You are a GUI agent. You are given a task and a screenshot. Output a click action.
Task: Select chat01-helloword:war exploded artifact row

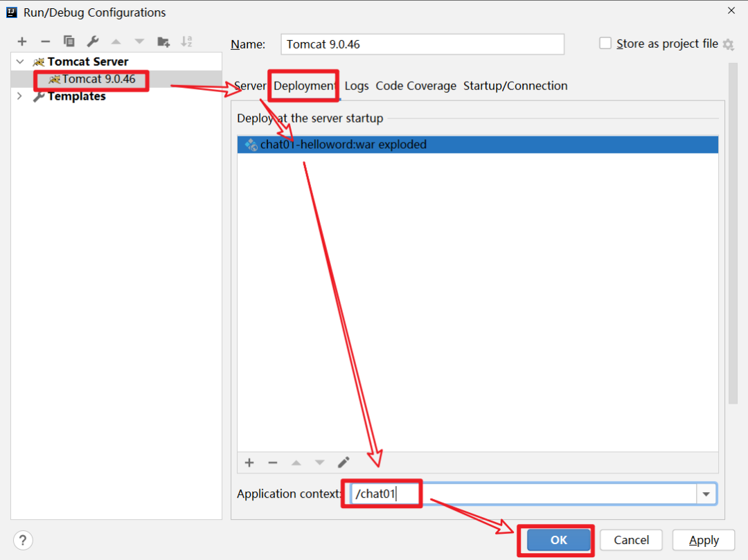[x=477, y=145]
